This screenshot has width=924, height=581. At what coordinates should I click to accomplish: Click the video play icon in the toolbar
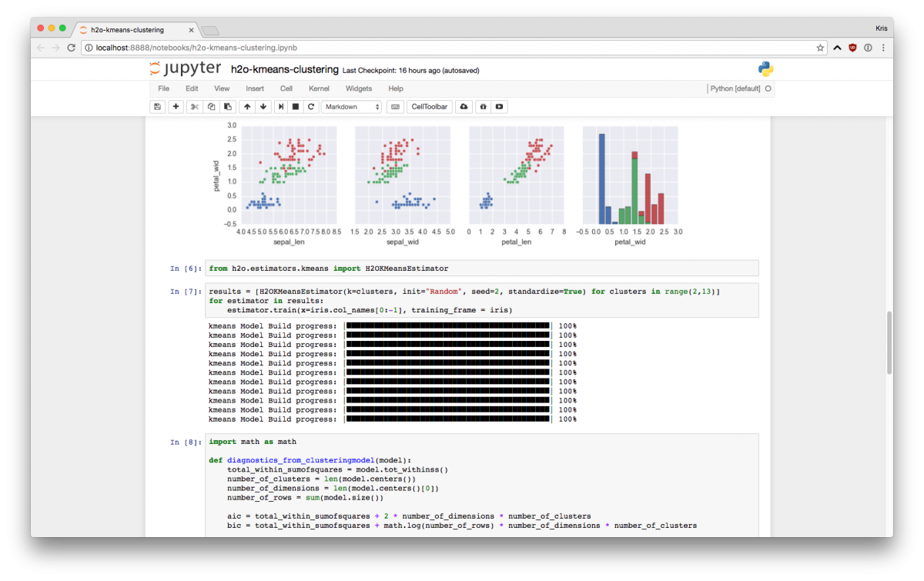(x=500, y=107)
